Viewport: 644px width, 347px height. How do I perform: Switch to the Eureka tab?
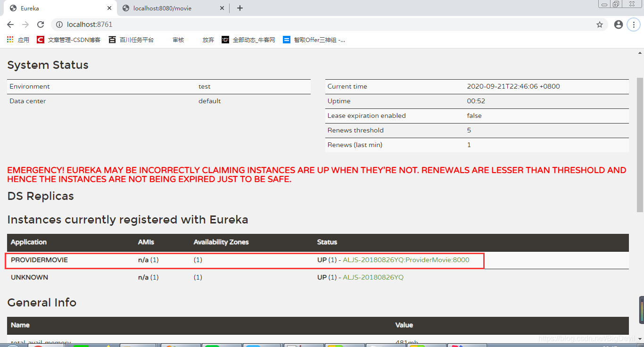tap(60, 8)
